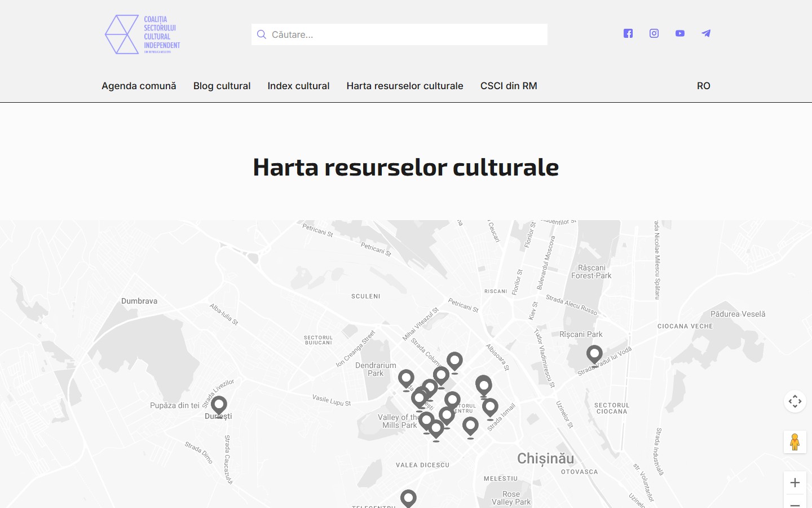Click the Valley of the Mills Park label
The width and height of the screenshot is (812, 508).
tap(398, 421)
